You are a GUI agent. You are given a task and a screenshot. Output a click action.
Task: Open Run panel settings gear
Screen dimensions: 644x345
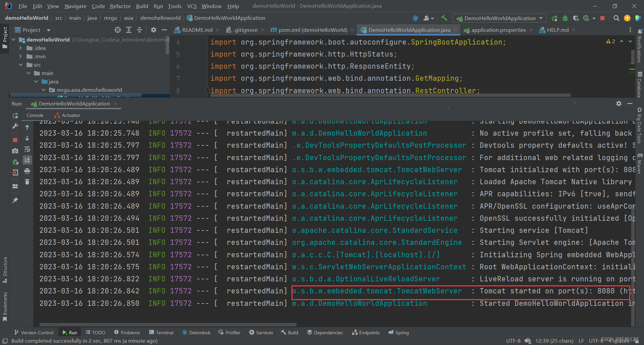coord(619,103)
